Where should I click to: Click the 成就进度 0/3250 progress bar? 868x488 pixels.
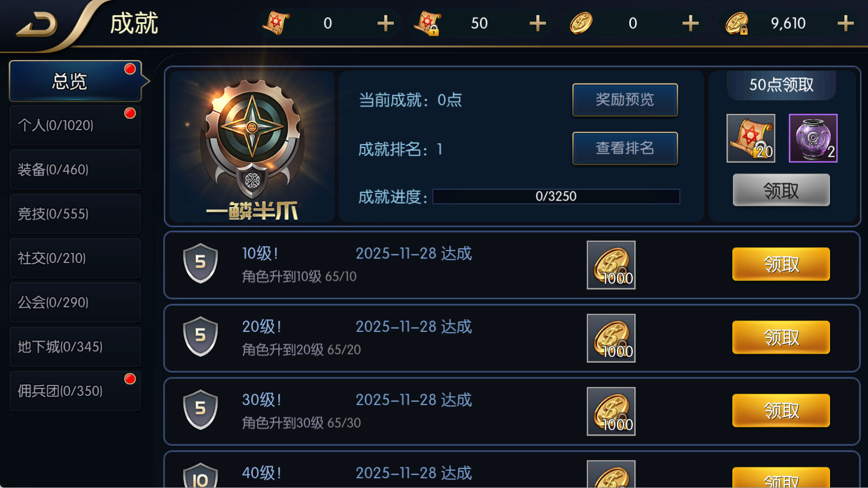click(x=556, y=196)
